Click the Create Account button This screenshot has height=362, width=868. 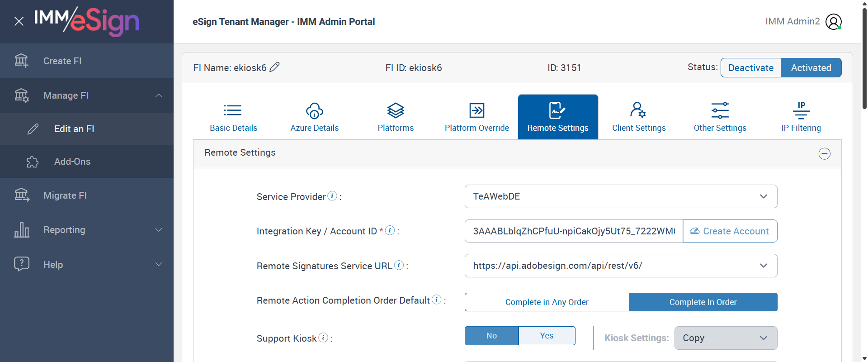coord(730,231)
